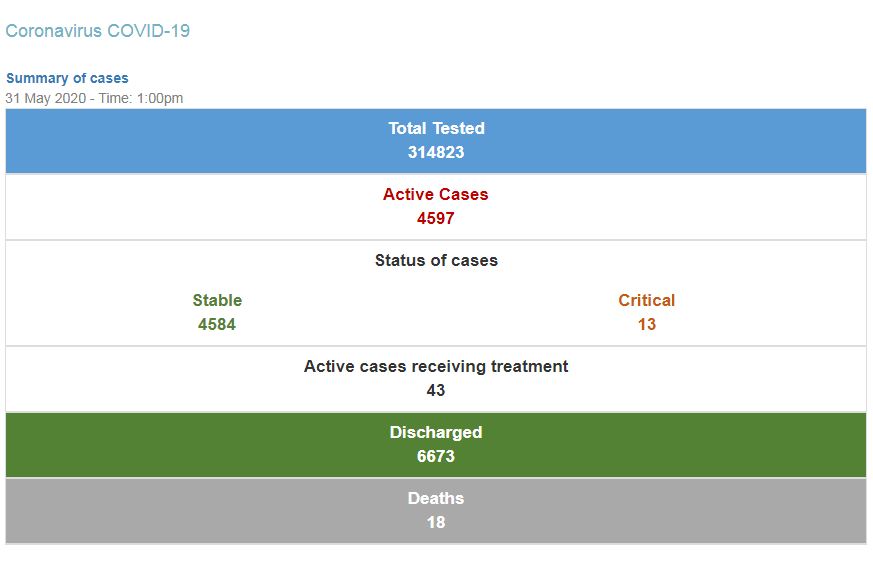This screenshot has width=873, height=573.
Task: Click the Summary of cases title
Action: [67, 78]
